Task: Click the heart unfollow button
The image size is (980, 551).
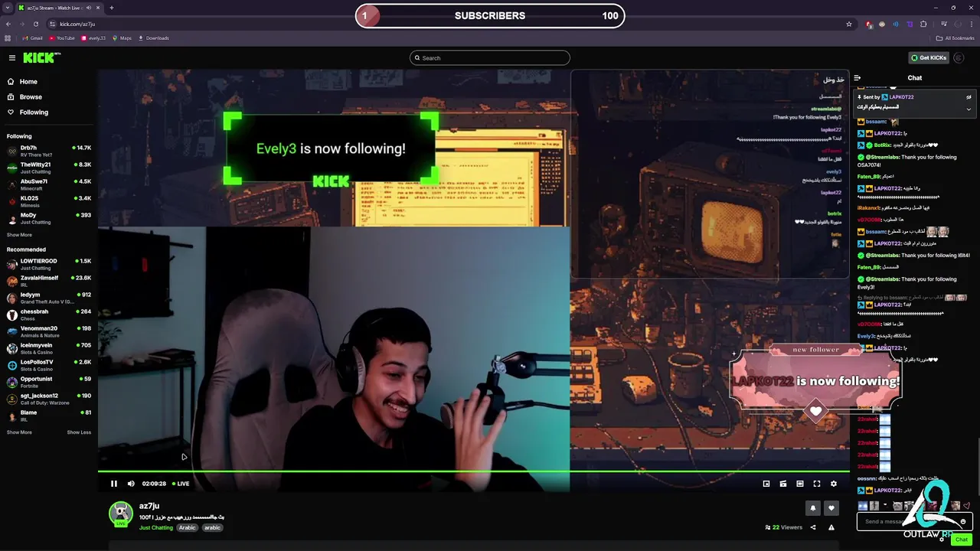Action: 831,507
